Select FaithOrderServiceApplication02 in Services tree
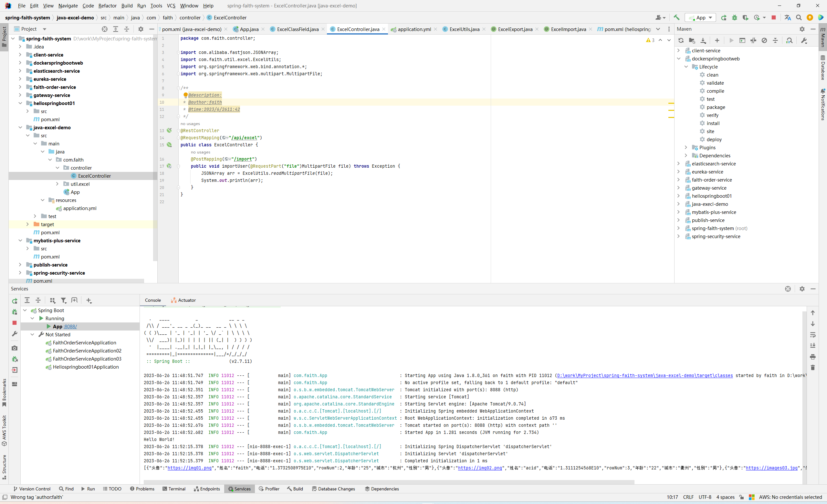Viewport: 827px width, 504px height. click(87, 351)
